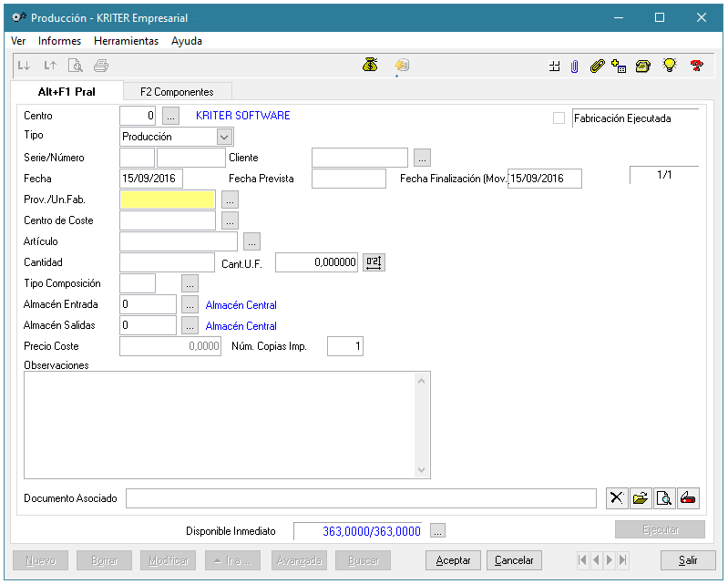Click the Cant.U.F. value field

click(316, 262)
